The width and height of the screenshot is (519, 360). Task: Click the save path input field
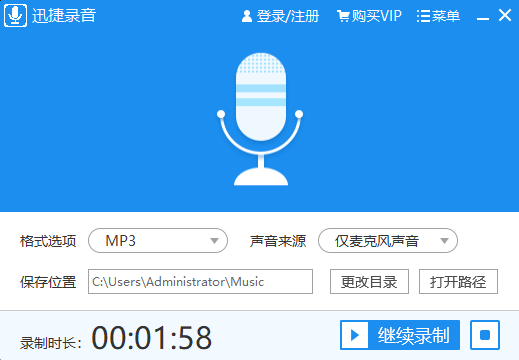200,282
